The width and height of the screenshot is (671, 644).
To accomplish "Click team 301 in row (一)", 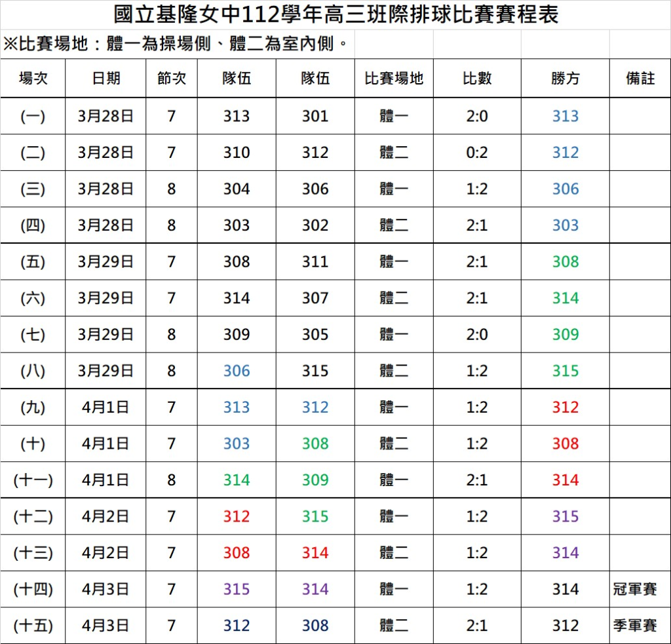I will coord(315,116).
